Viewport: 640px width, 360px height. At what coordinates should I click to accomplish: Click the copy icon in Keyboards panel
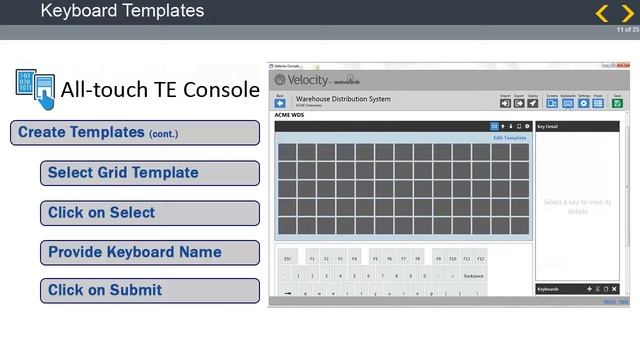606,289
